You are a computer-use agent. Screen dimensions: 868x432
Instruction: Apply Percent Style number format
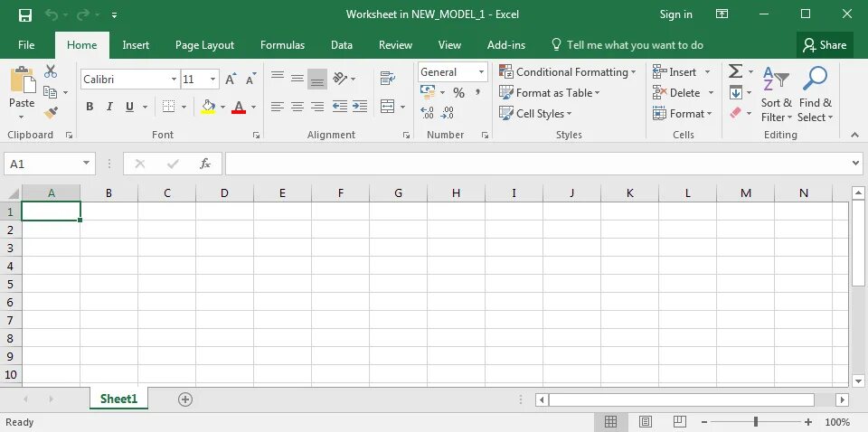tap(458, 93)
